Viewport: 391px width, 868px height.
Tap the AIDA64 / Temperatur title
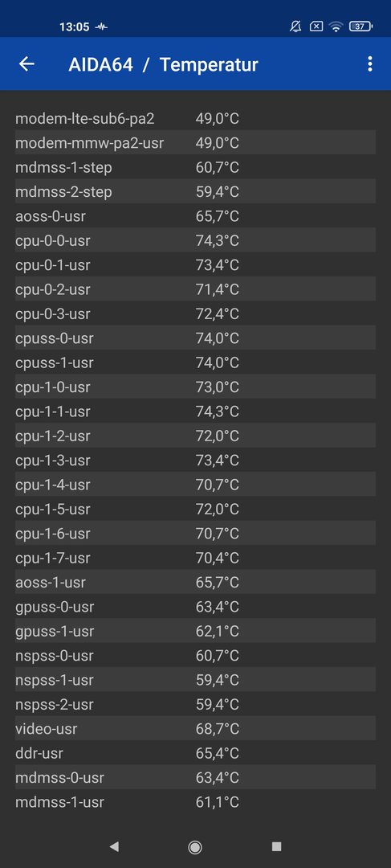[163, 65]
